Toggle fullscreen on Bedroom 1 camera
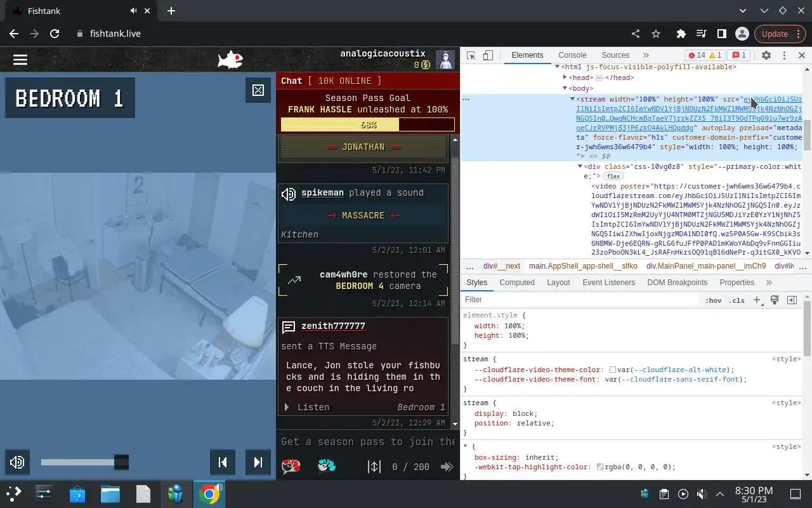The image size is (812, 508). (x=258, y=90)
